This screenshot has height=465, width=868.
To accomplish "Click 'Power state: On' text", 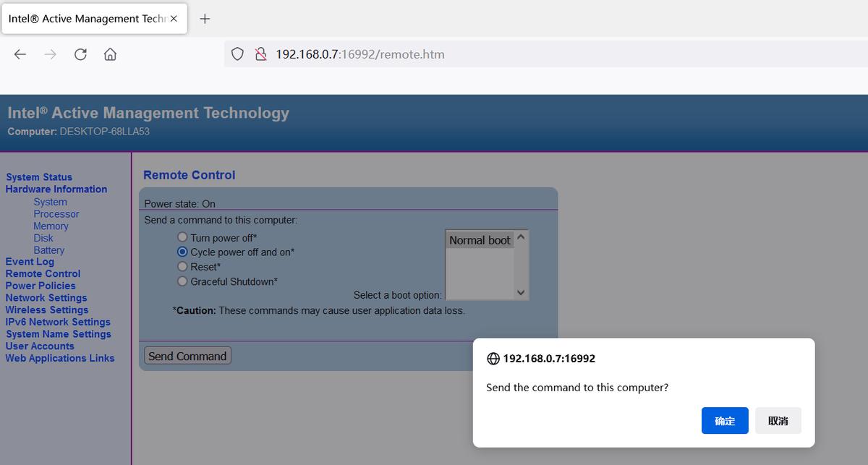I will point(179,204).
